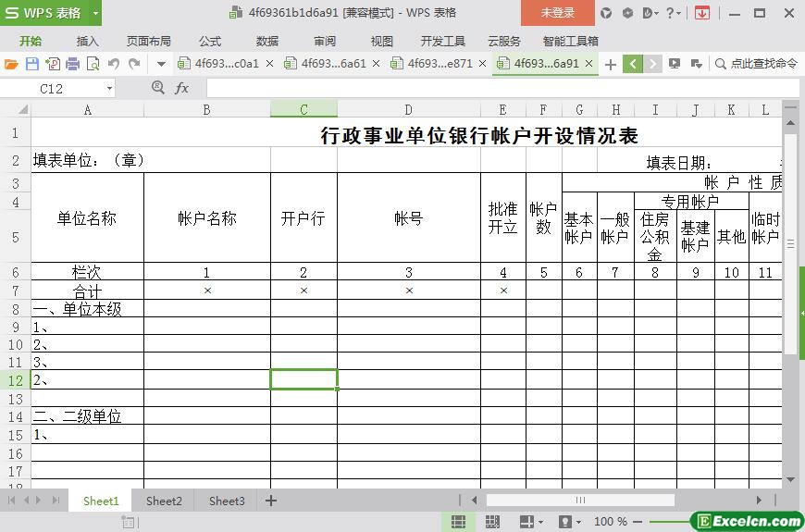
Task: Switch to normal view icon in status bar
Action: (x=458, y=522)
